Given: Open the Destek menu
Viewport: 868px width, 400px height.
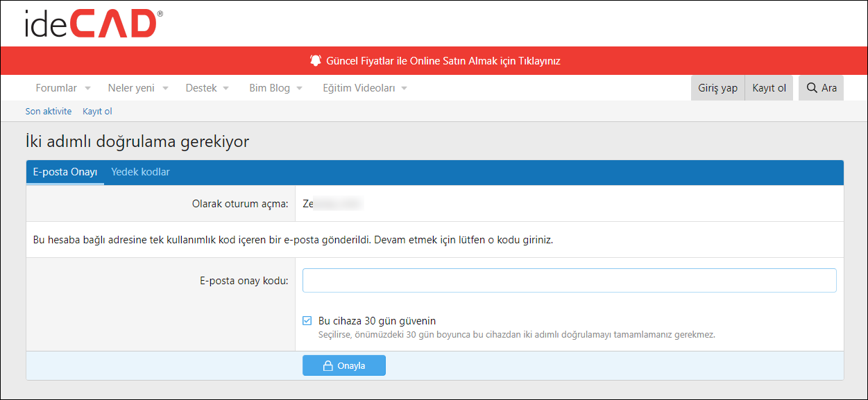Looking at the screenshot, I should click(201, 88).
